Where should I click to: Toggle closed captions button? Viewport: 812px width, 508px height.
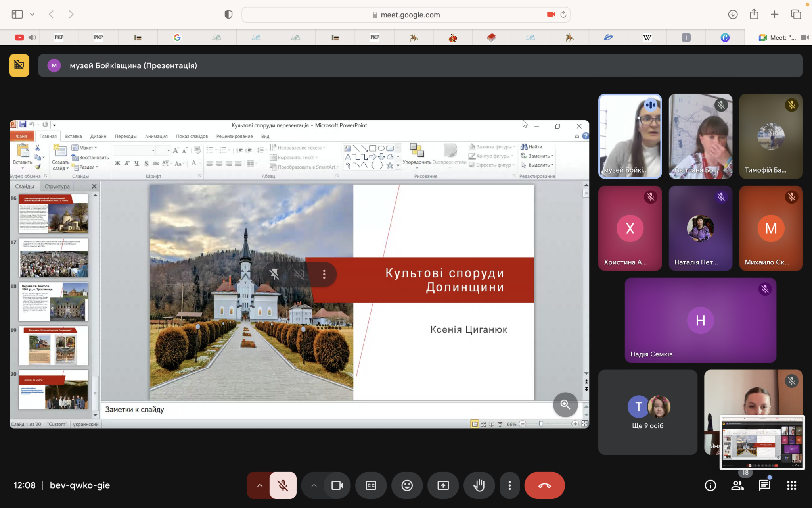click(x=371, y=485)
